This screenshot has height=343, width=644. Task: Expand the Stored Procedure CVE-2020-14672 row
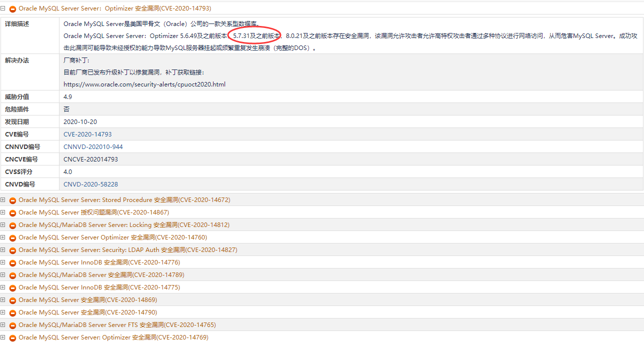[3, 200]
